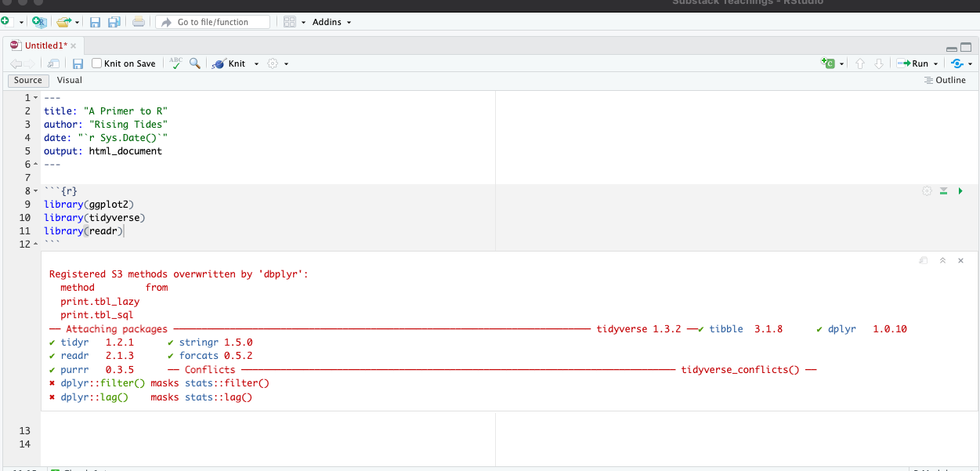Toggle fold arrow at line 6
The image size is (980, 471).
pos(36,165)
